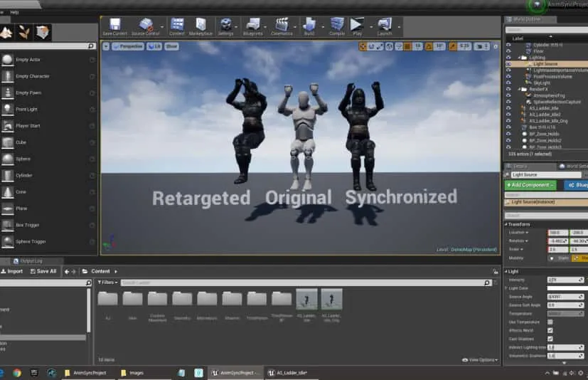Open the Lit view mode menu

point(154,46)
